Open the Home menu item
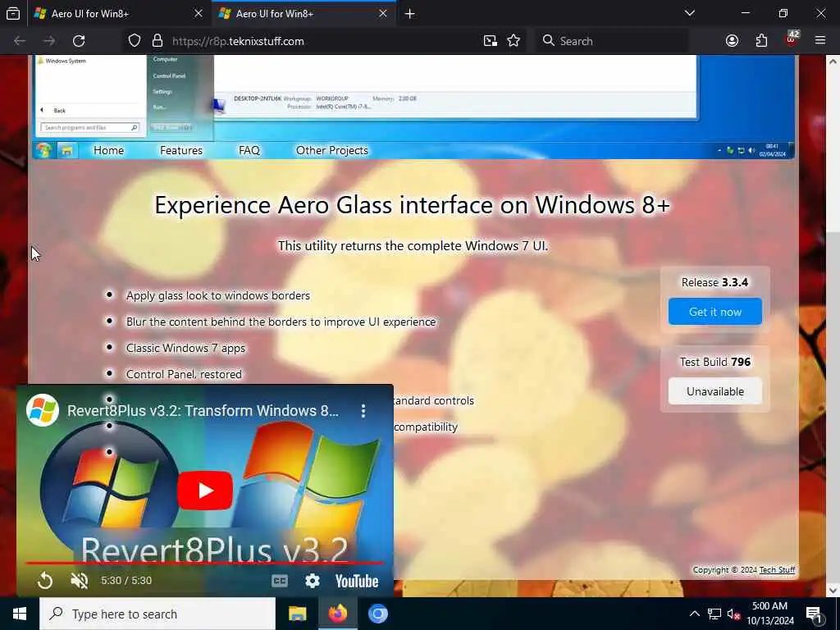Screen dimensions: 840x630 (109, 151)
